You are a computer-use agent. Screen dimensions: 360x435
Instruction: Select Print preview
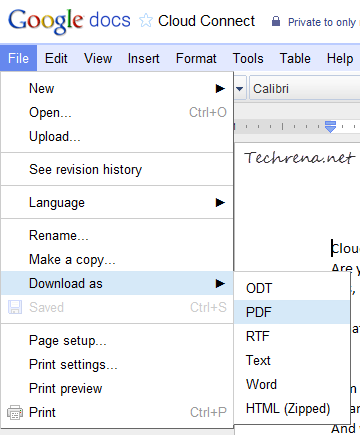(x=117, y=389)
